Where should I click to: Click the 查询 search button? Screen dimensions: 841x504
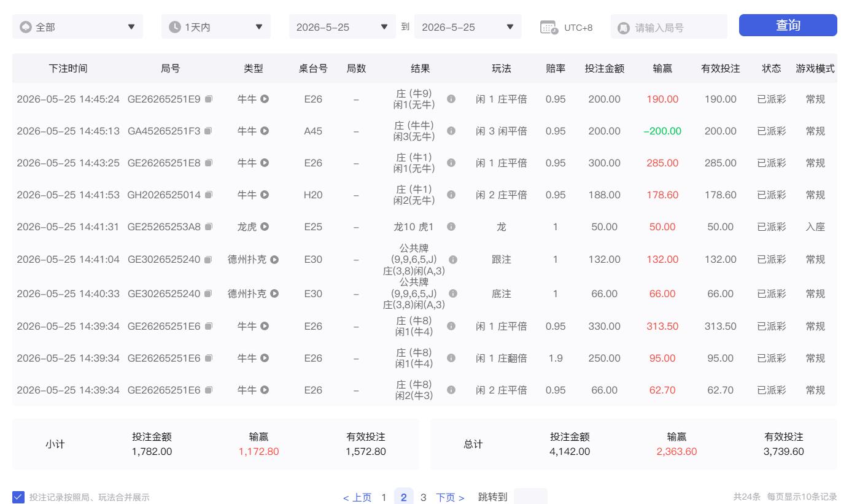(x=788, y=25)
